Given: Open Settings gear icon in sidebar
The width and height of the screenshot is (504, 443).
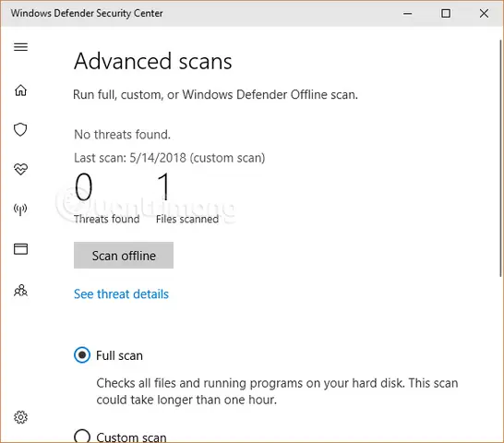Looking at the screenshot, I should [20, 417].
